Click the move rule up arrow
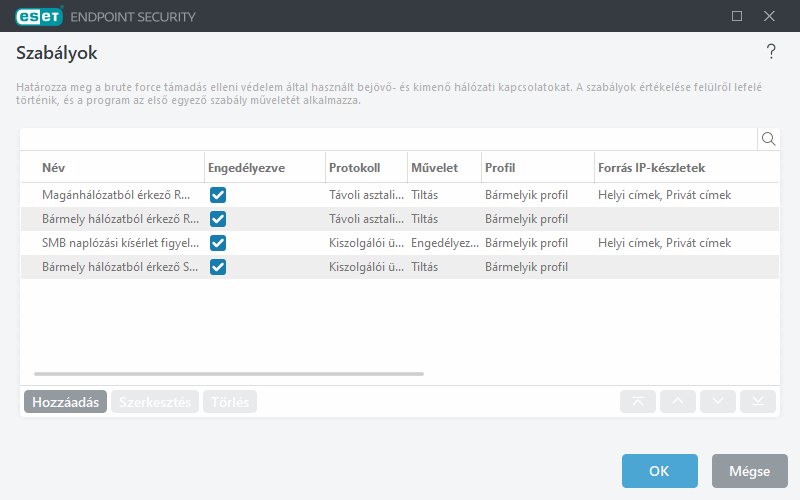Viewport: 800px width, 500px height. [x=678, y=401]
